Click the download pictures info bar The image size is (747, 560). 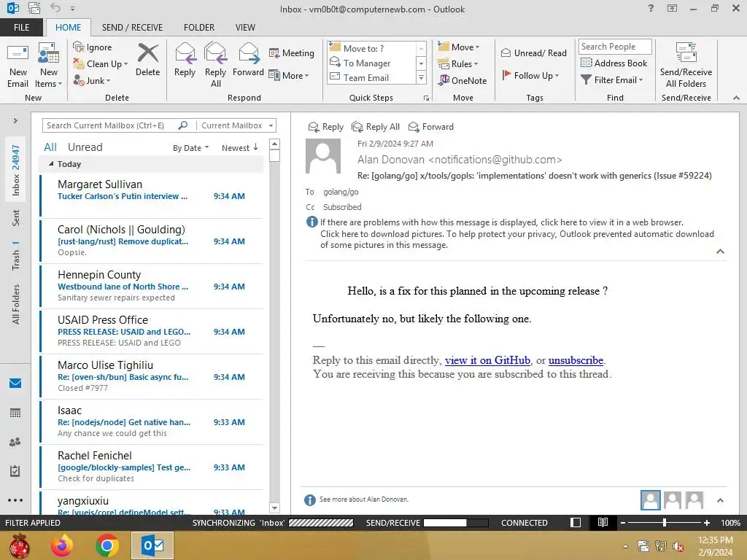tap(517, 239)
